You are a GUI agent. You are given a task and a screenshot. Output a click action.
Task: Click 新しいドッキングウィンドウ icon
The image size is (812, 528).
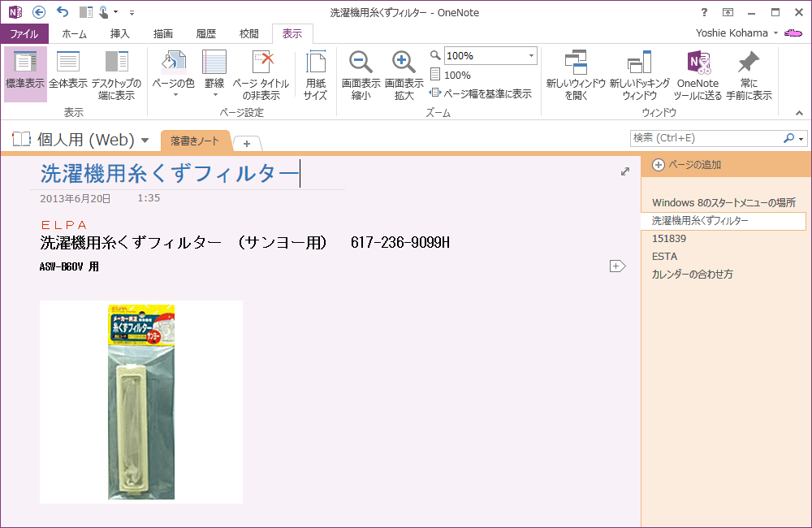click(639, 74)
